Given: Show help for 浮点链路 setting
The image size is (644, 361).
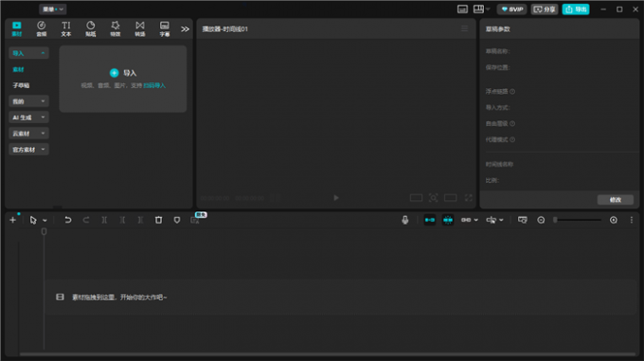Looking at the screenshot, I should coord(512,92).
